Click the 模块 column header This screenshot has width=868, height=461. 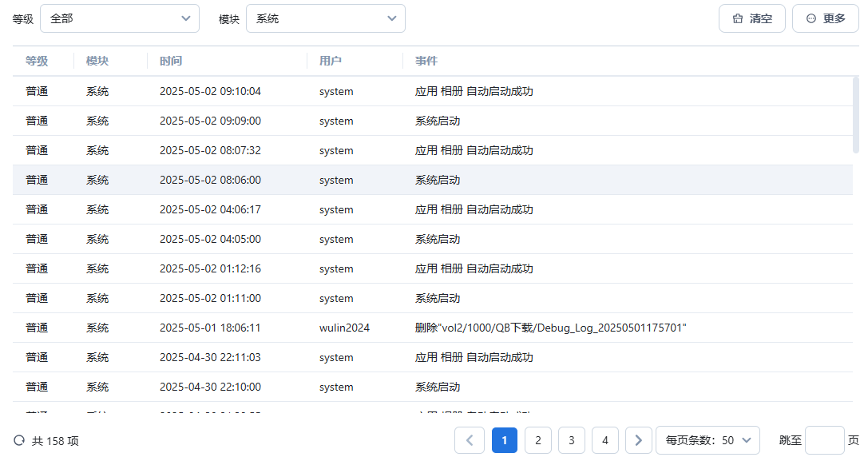tap(97, 61)
